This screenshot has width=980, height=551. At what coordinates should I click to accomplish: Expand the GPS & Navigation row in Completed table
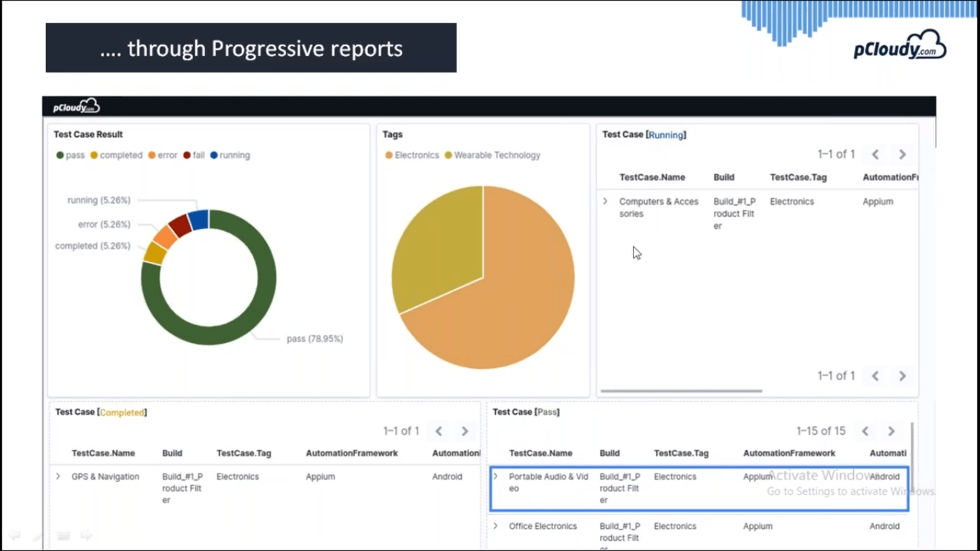point(57,476)
